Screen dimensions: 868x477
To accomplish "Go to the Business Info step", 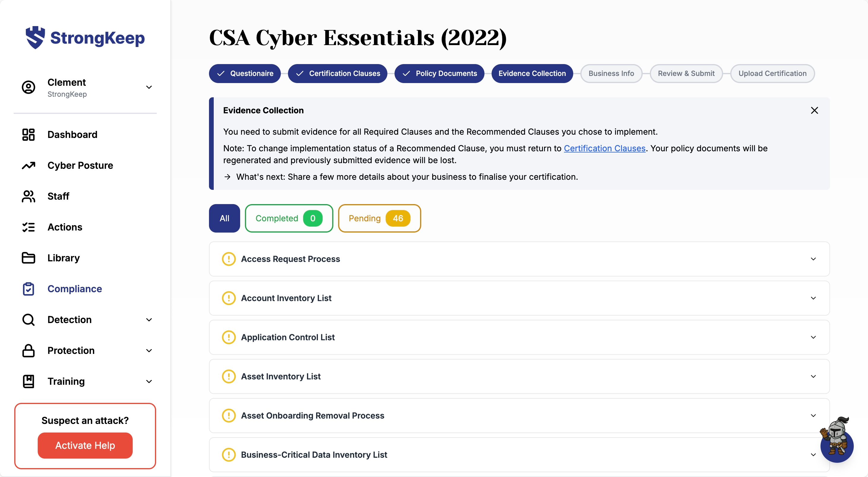I will point(611,73).
